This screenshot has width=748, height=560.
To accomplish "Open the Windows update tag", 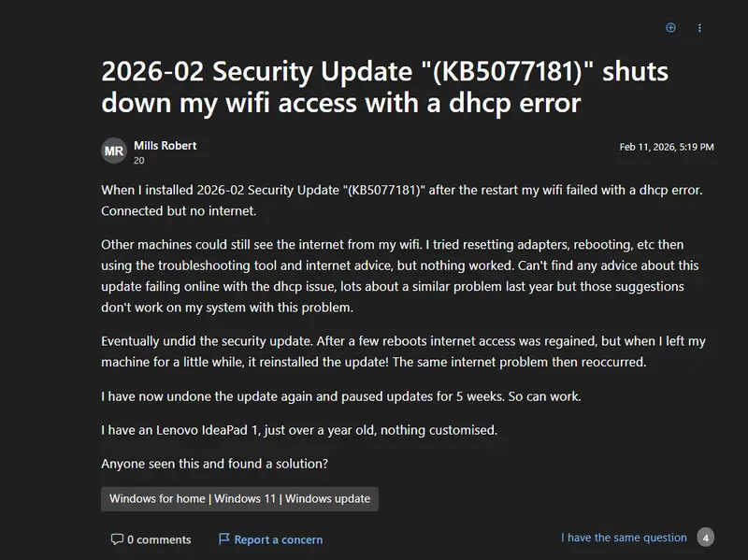I will pyautogui.click(x=329, y=498).
